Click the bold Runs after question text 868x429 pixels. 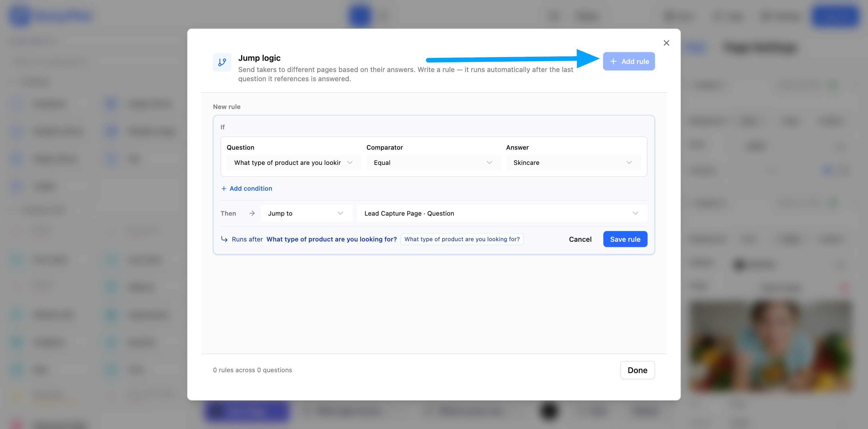pyautogui.click(x=332, y=239)
